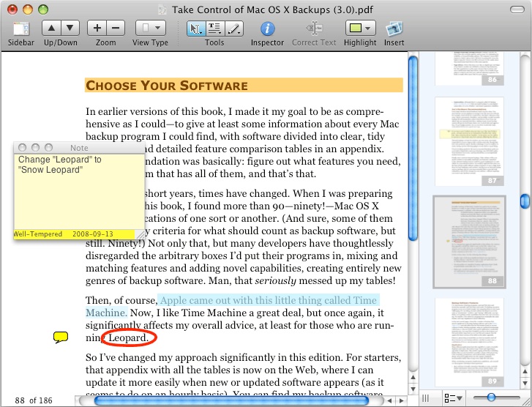532x407 pixels.
Task: Click the toolbar toggle pill button
Action: point(517,10)
